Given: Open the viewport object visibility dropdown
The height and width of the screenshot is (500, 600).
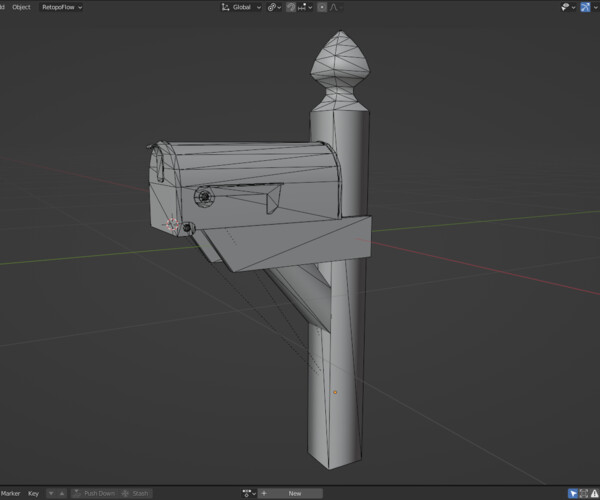Looking at the screenshot, I should (x=568, y=7).
